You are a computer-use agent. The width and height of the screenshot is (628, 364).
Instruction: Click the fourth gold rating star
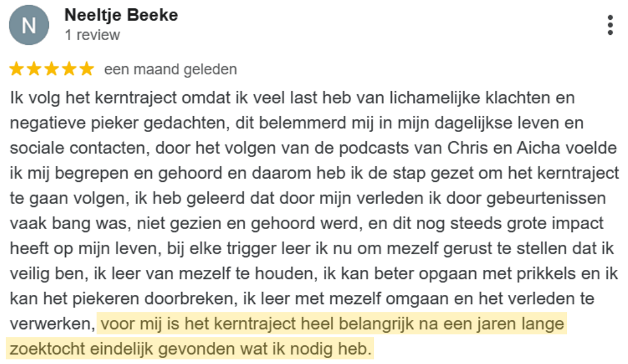(69, 70)
